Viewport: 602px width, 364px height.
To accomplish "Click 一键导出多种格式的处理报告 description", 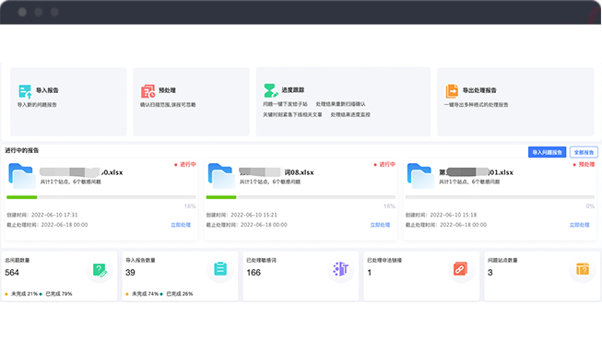I will pyautogui.click(x=476, y=104).
